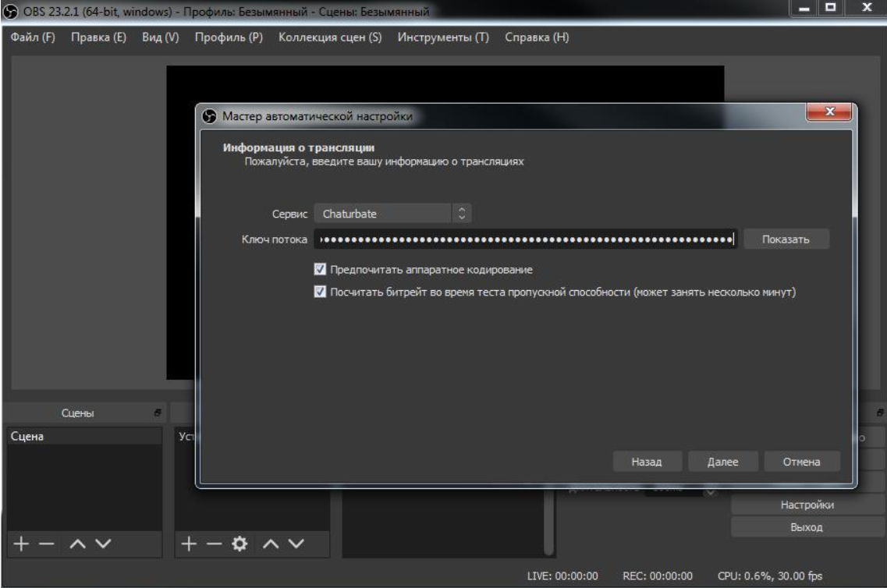Maximize the OBS main window
This screenshot has height=588, width=887.
(x=830, y=7)
